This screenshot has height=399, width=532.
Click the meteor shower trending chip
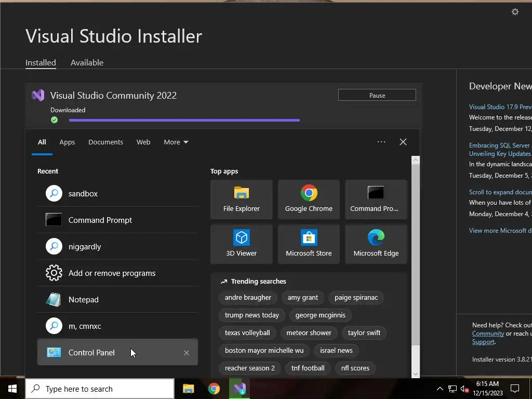pyautogui.click(x=309, y=333)
